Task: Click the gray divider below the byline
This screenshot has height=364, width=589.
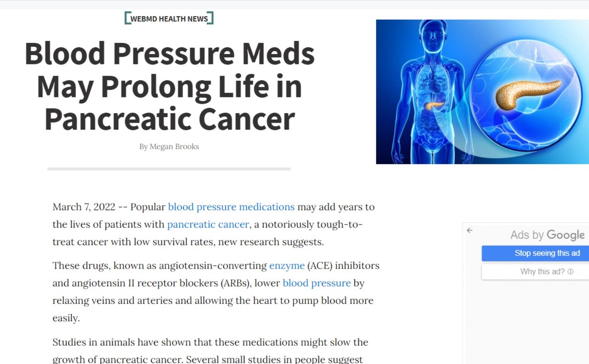Action: pos(169,169)
